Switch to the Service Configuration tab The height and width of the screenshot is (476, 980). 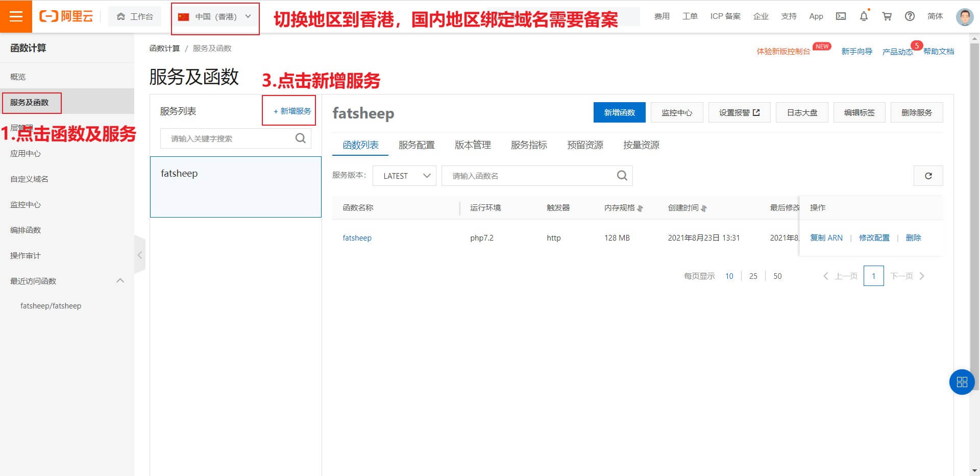coord(416,145)
